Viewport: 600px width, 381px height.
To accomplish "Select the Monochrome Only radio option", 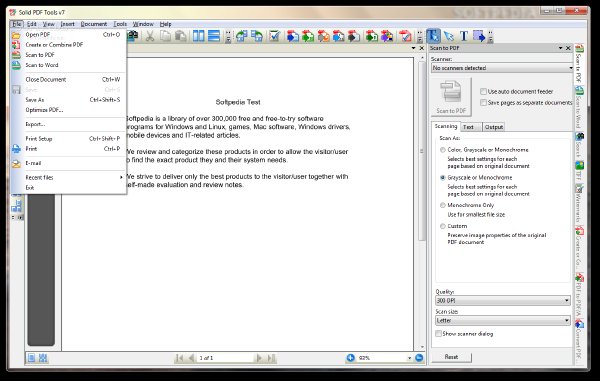I will pos(443,205).
